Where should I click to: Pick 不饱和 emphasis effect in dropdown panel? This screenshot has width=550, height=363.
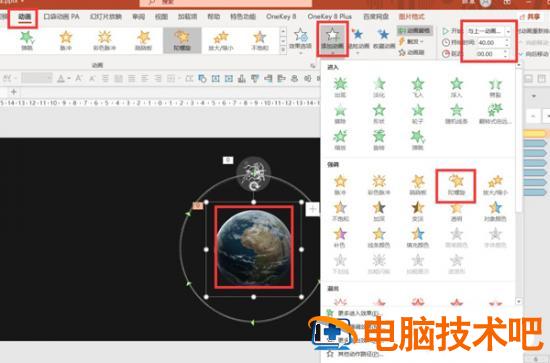click(340, 211)
